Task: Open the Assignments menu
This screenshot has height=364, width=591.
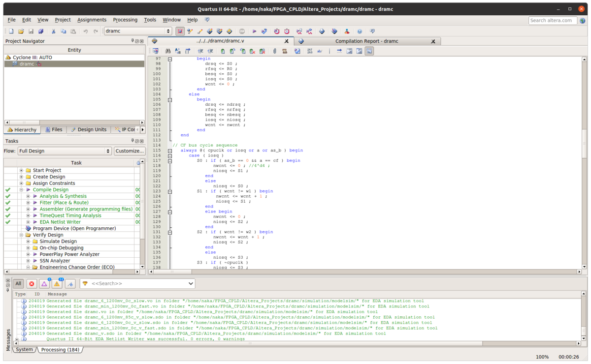Action: click(x=92, y=20)
